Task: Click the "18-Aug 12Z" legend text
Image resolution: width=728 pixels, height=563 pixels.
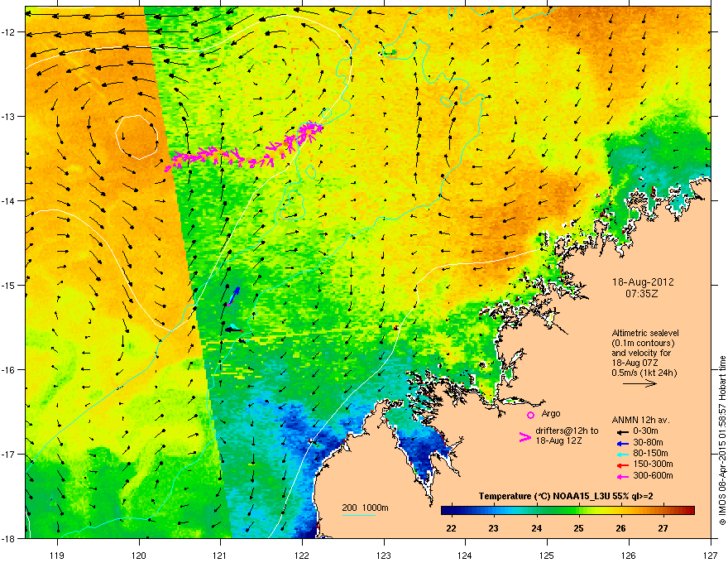Action: 559,440
